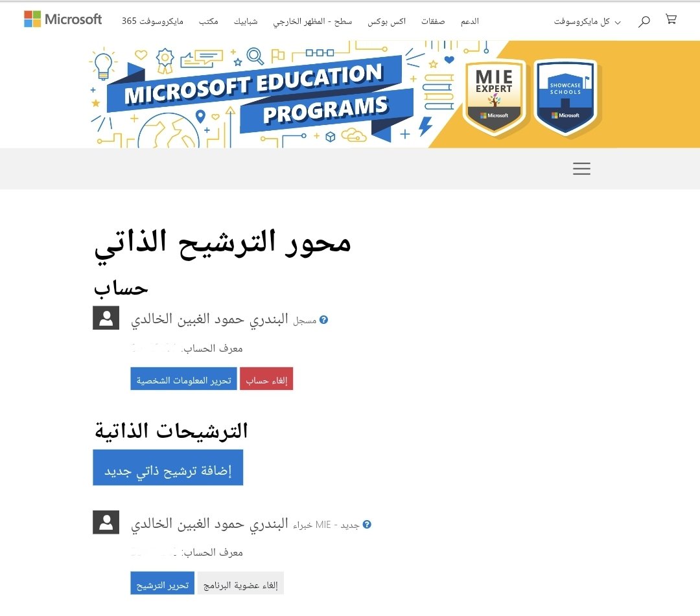Open the shopping cart icon
Image resolution: width=700 pixels, height=616 pixels.
pos(671,19)
